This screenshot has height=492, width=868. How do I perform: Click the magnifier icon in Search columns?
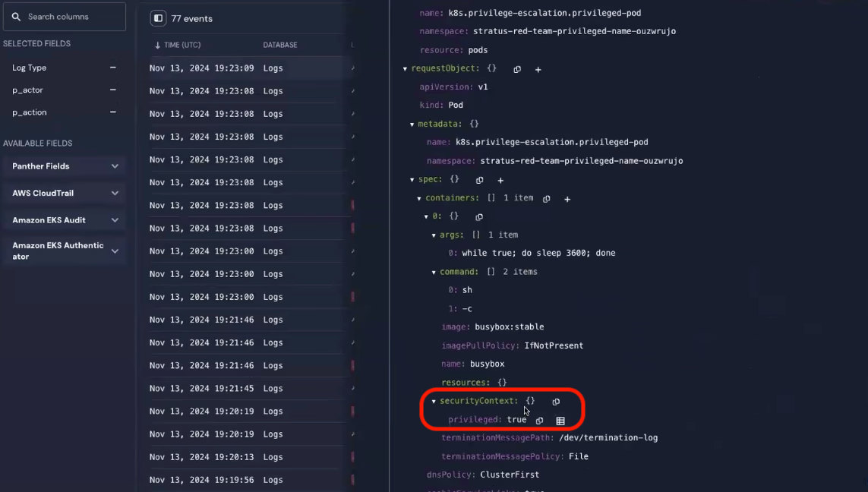(17, 16)
